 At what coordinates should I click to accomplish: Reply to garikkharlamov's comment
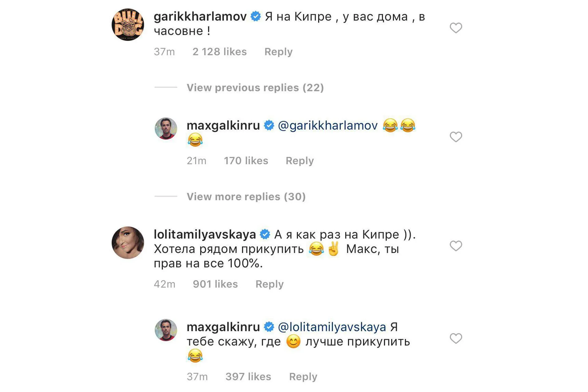coord(278,52)
